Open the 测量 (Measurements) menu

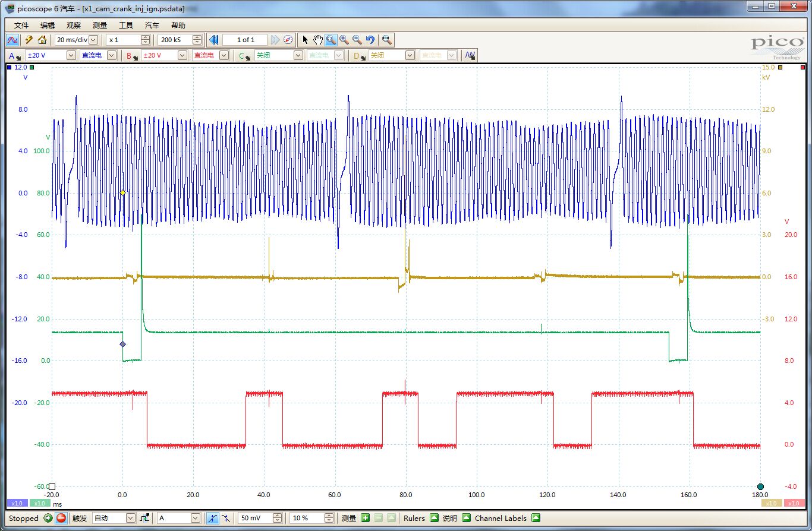click(x=100, y=25)
